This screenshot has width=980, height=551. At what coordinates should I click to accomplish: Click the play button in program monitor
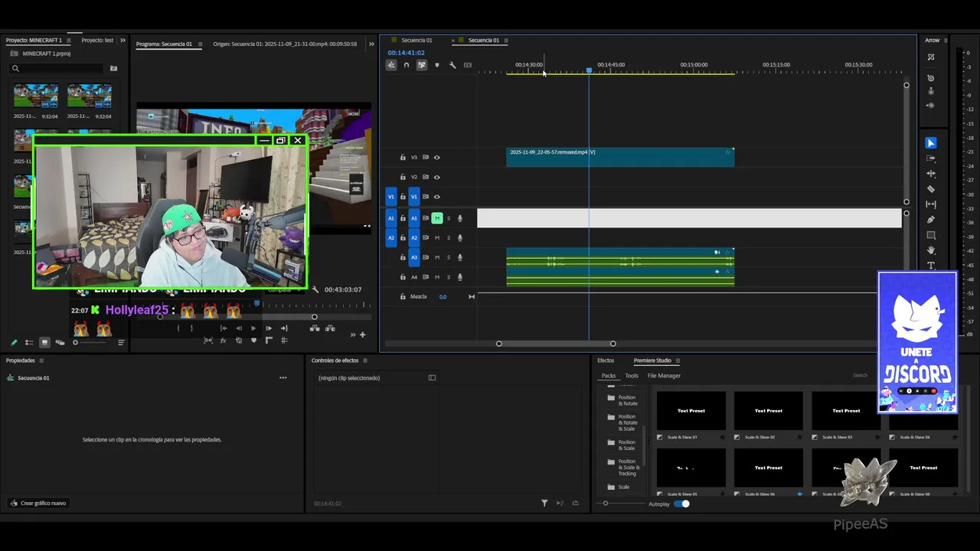(253, 328)
